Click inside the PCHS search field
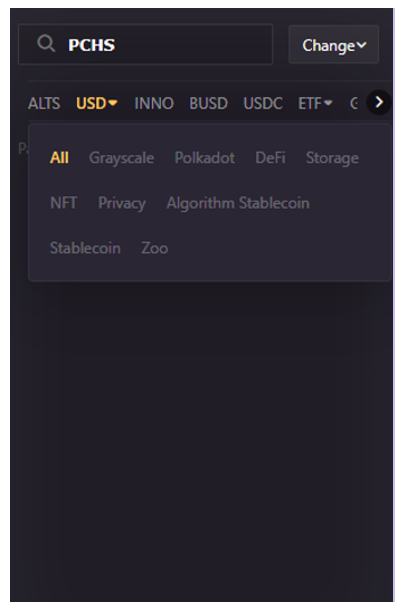Image resolution: width=405 pixels, height=607 pixels. coord(146,44)
